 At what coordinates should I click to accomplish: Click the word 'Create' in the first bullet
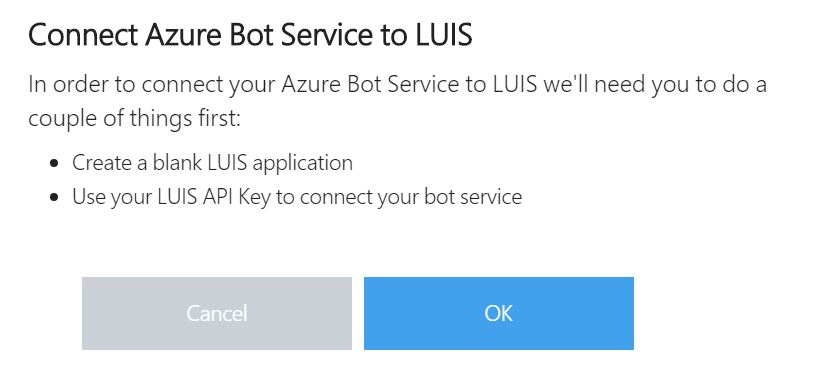[x=102, y=163]
